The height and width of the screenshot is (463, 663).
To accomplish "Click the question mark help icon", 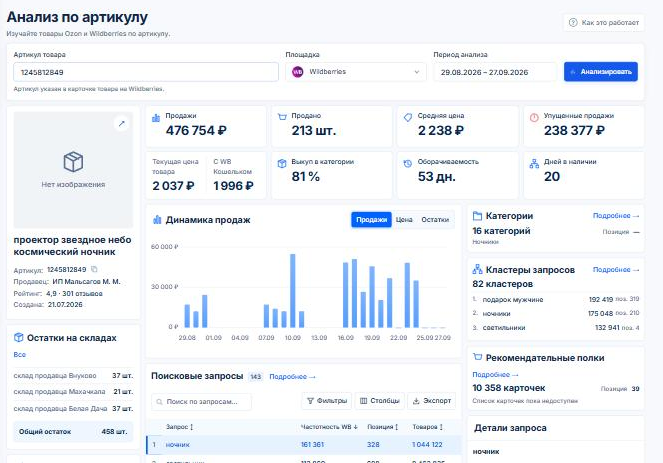I will pos(573,22).
